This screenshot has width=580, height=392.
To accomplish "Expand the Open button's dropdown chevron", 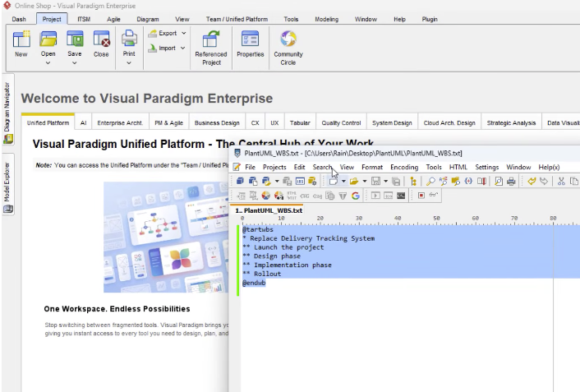I will click(x=48, y=63).
